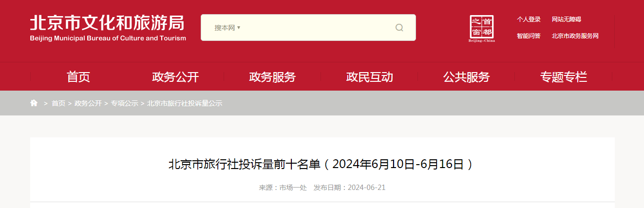The image size is (644, 208).
Task: Go to 北京市旅行社投诉量公示 breadcrumb link
Action: [184, 103]
